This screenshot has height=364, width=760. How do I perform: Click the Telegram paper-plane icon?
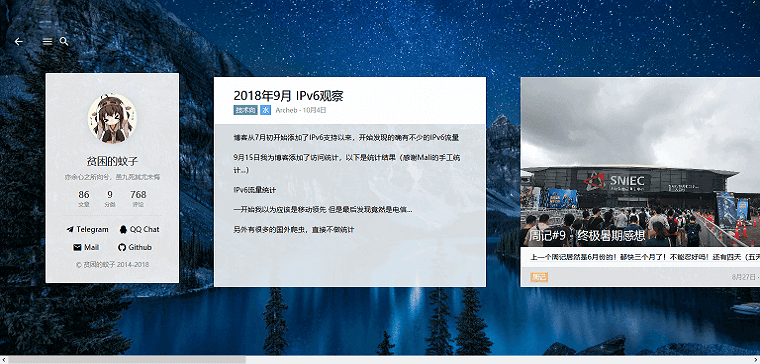70,230
